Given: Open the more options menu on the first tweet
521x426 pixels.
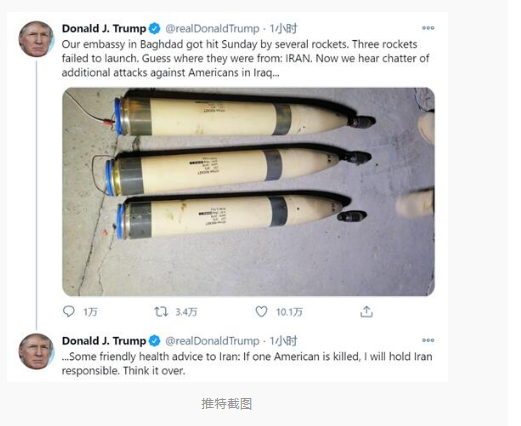Looking at the screenshot, I should click(428, 28).
